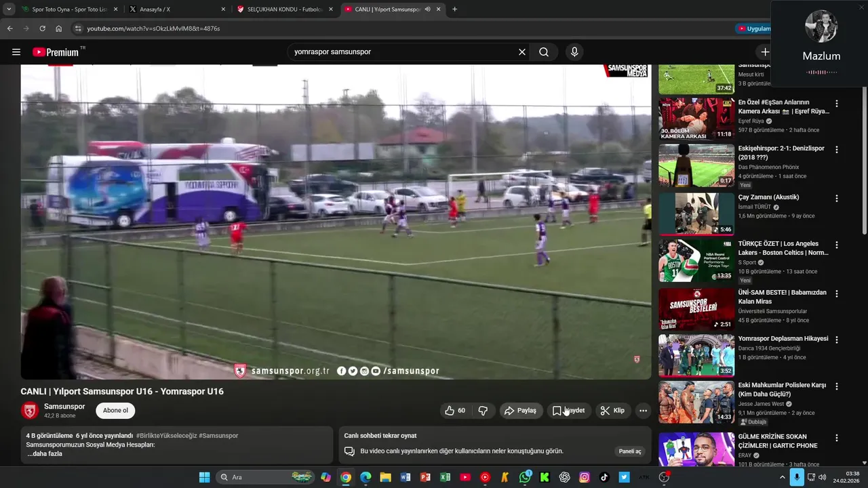Open Yomraspor Deplasman Hikayesi title
Screen dimensions: 868x488
coord(783,339)
